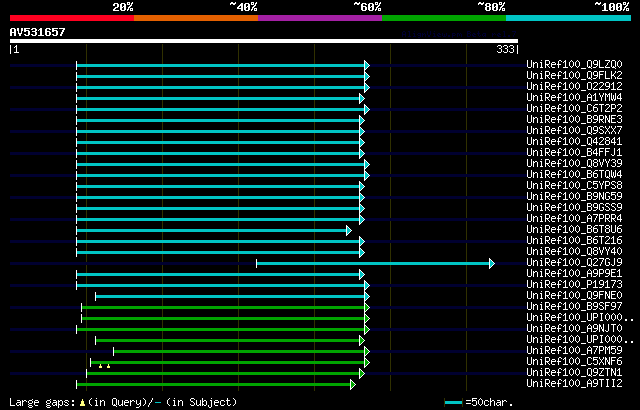Select the UniRef100_C5XNF6 label
Image resolution: width=640 pixels, height=410 pixels.
point(574,362)
